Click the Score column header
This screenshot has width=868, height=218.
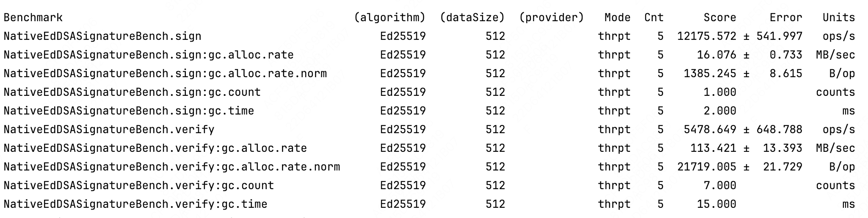click(x=720, y=17)
